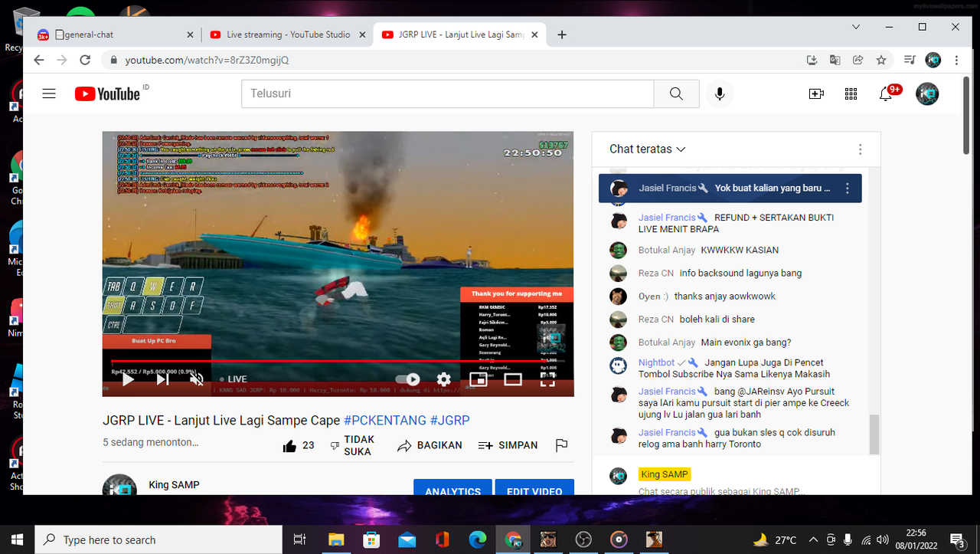
Task: Open the YouTube account avatar menu
Action: point(927,93)
